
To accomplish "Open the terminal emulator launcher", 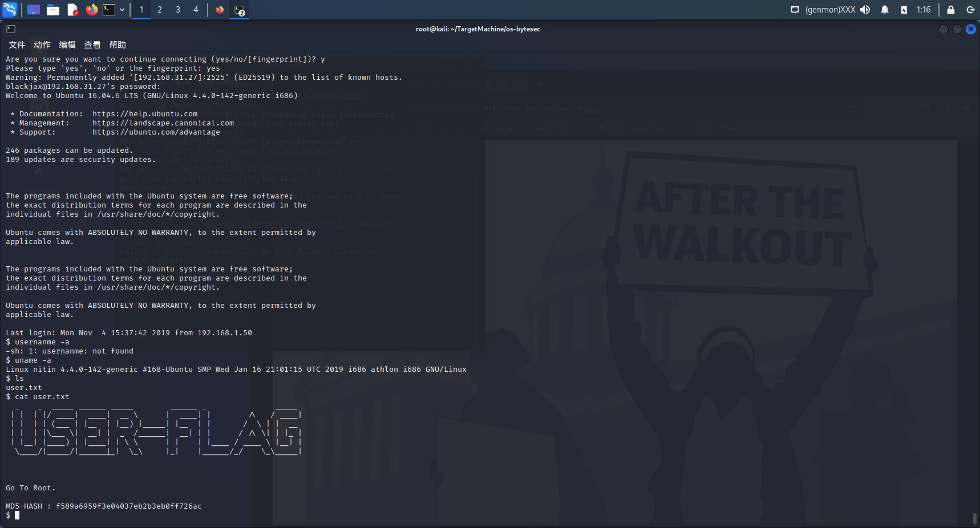I will (109, 10).
